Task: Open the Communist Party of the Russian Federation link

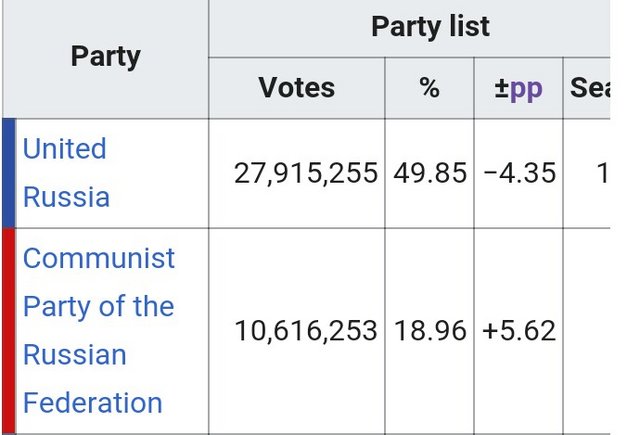Action: point(99,331)
